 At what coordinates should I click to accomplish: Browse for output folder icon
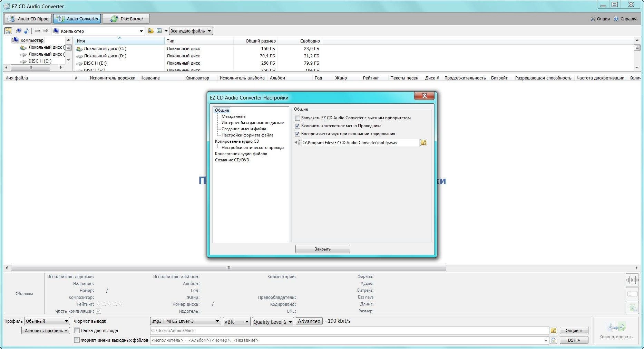point(553,331)
